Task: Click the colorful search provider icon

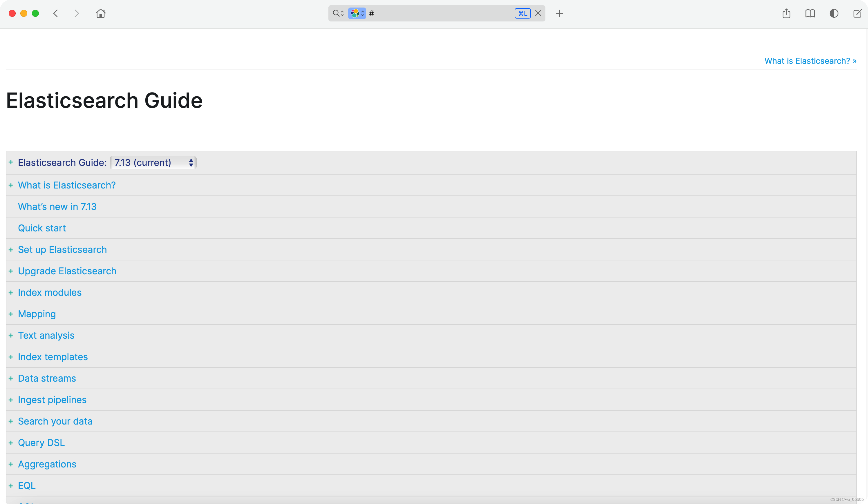Action: [357, 13]
